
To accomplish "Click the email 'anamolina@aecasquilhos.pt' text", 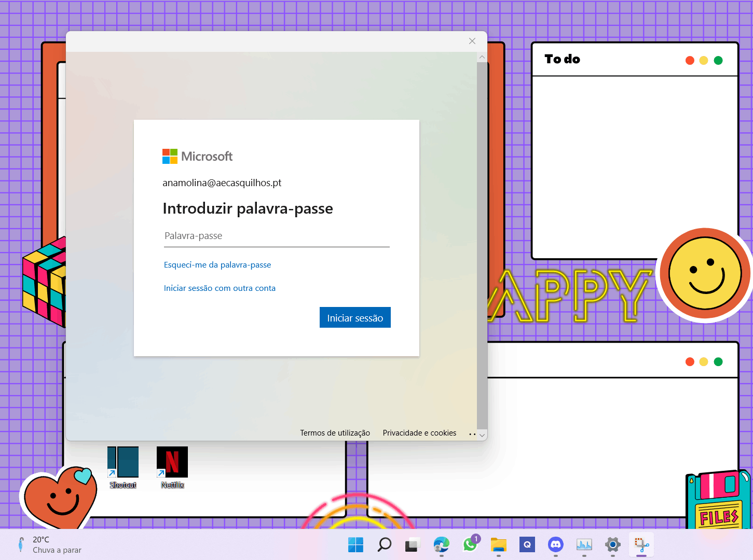I will (x=222, y=183).
